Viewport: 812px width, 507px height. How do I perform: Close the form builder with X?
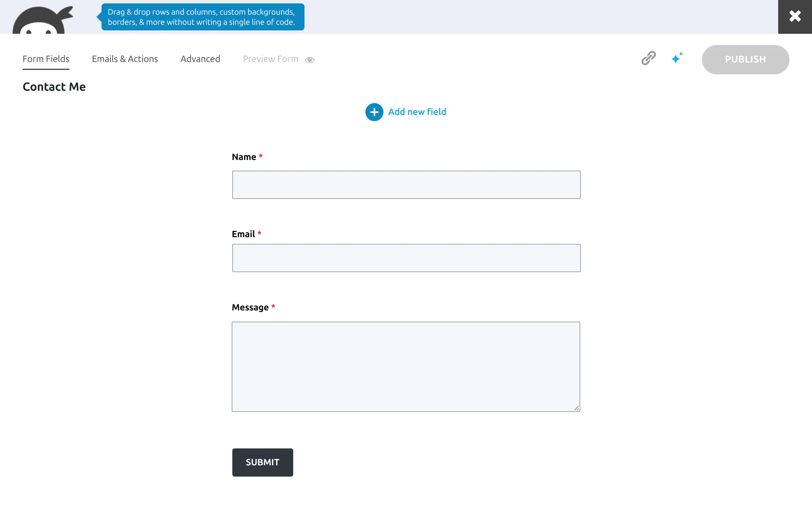(x=795, y=16)
